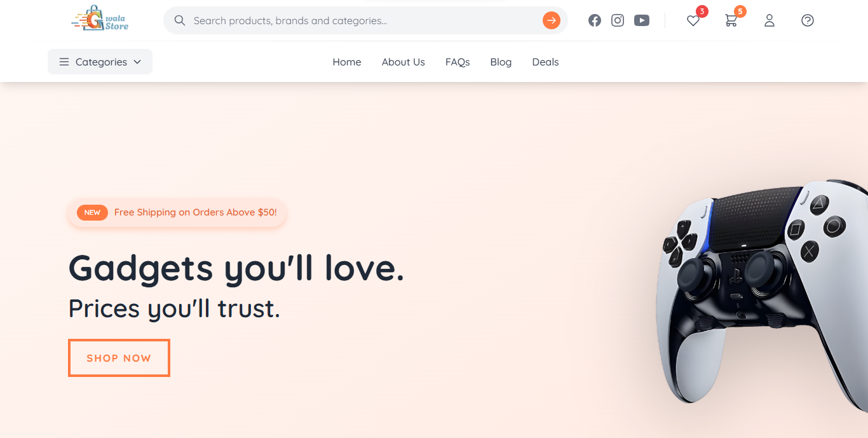Click the SHOP NOW button
Screen dimensions: 868x438
point(119,358)
